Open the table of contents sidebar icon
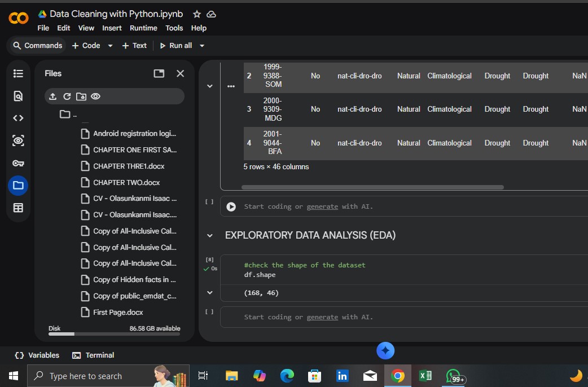The height and width of the screenshot is (387, 588). tap(18, 73)
